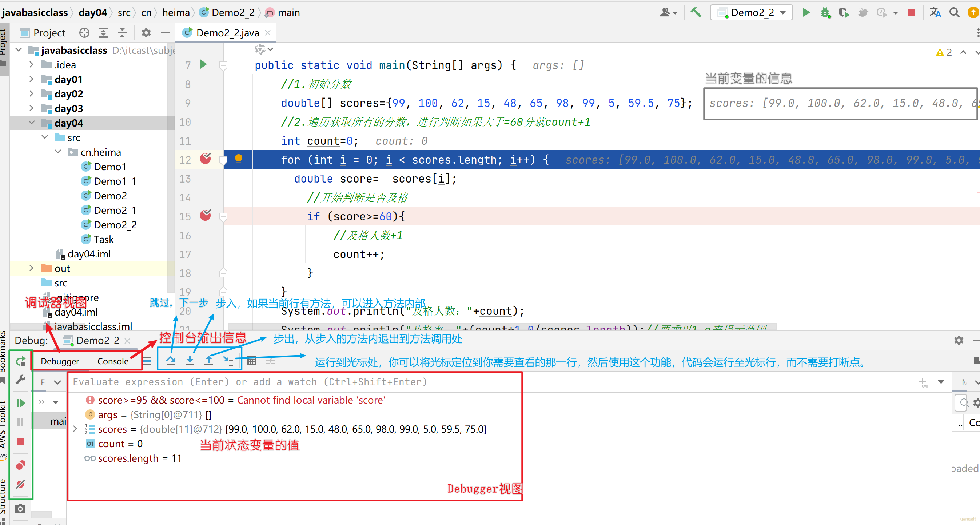
Task: Click Step Into in debugger toolbar
Action: [x=190, y=360]
